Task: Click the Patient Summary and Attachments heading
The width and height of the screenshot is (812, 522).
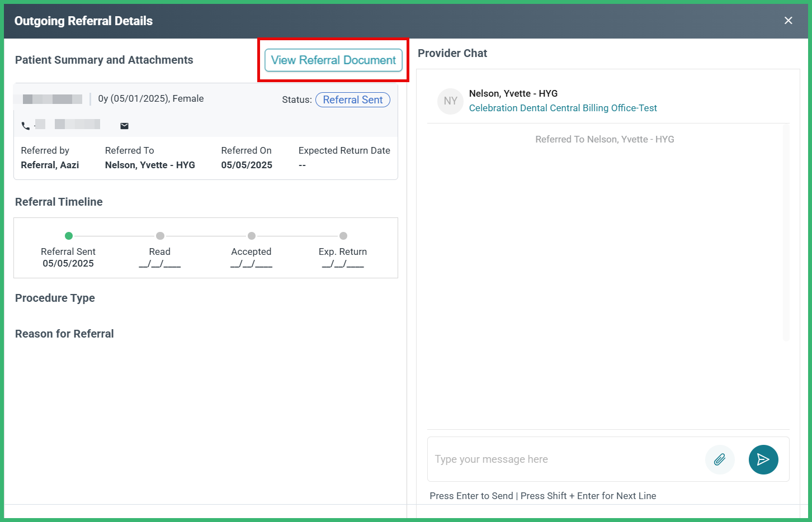Action: (x=103, y=59)
